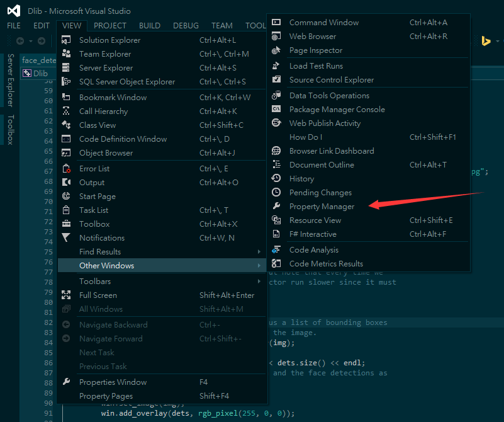Select Resource View from submenu
The height and width of the screenshot is (422, 504).
click(315, 220)
